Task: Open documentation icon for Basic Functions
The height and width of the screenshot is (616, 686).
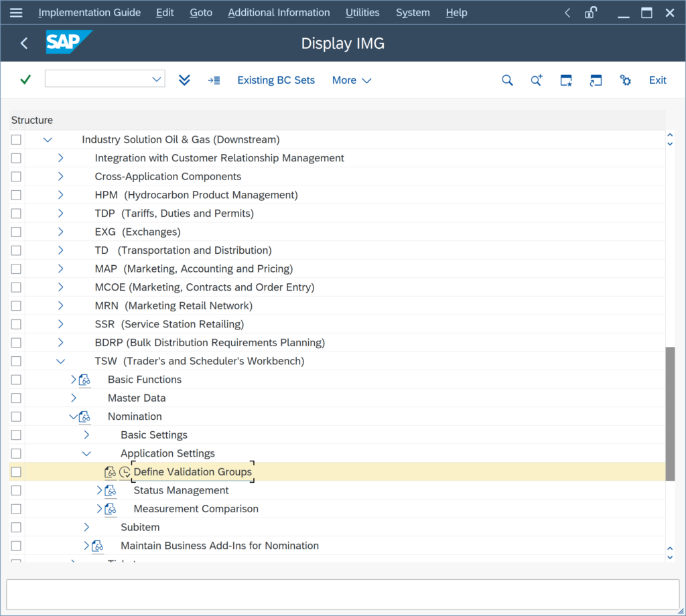Action: [x=85, y=380]
